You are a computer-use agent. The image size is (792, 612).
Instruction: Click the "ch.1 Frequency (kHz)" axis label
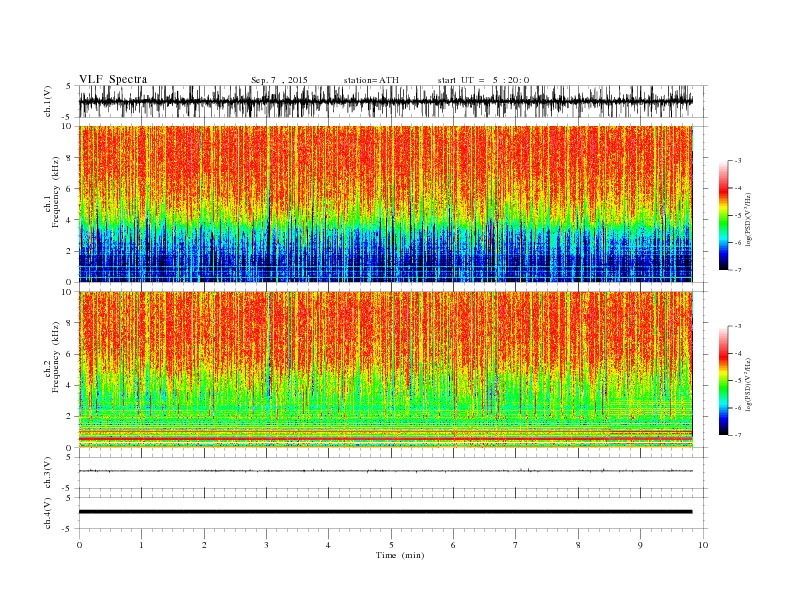pyautogui.click(x=52, y=192)
